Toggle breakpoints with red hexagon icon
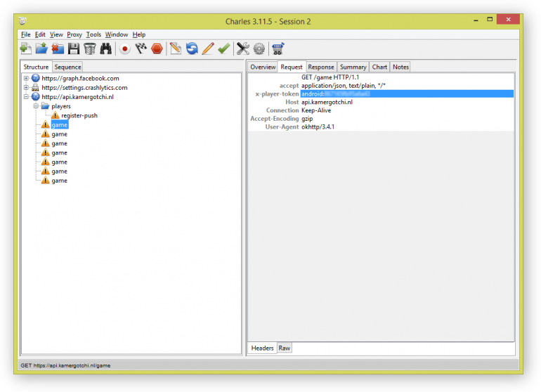 (157, 48)
